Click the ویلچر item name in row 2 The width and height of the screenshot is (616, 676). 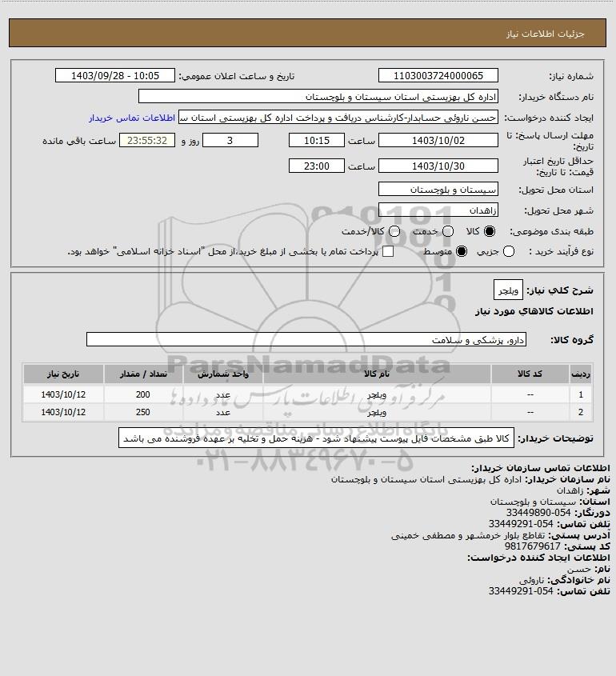pos(377,412)
